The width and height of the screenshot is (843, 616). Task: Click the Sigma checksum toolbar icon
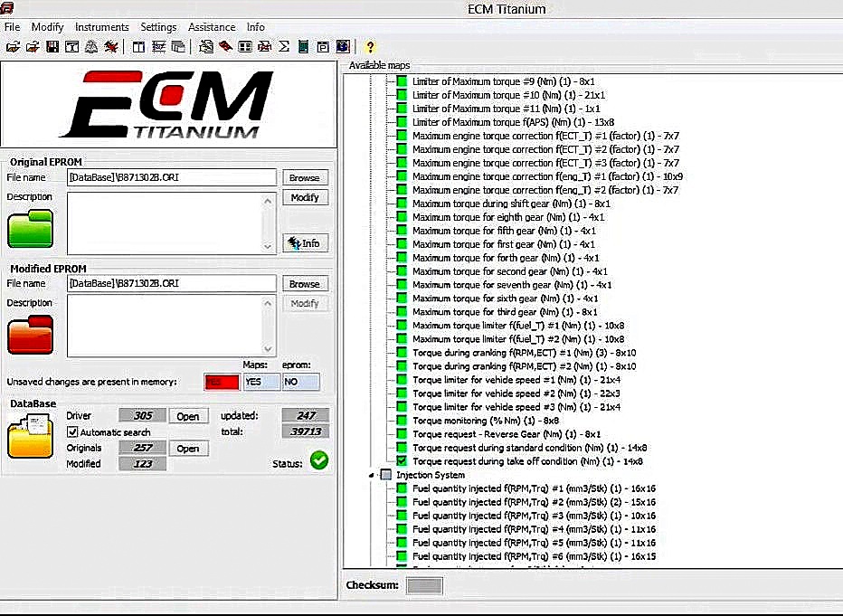pos(284,47)
